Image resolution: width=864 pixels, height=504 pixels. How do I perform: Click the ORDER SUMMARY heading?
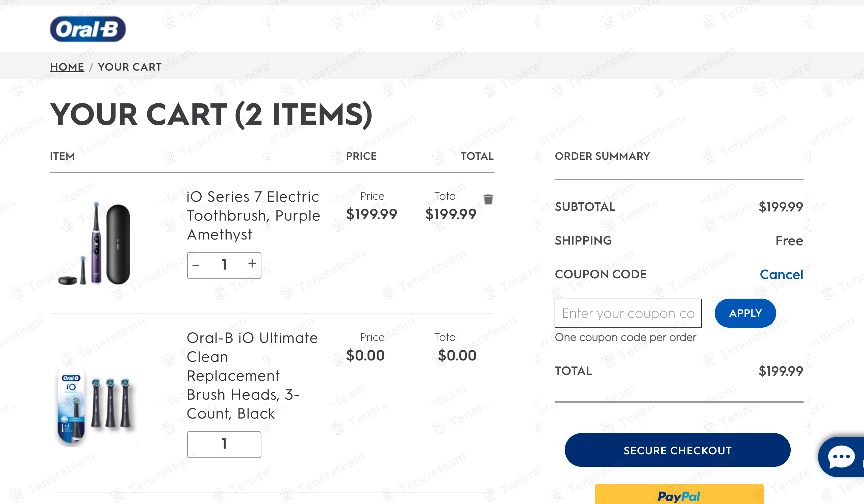pyautogui.click(x=602, y=156)
